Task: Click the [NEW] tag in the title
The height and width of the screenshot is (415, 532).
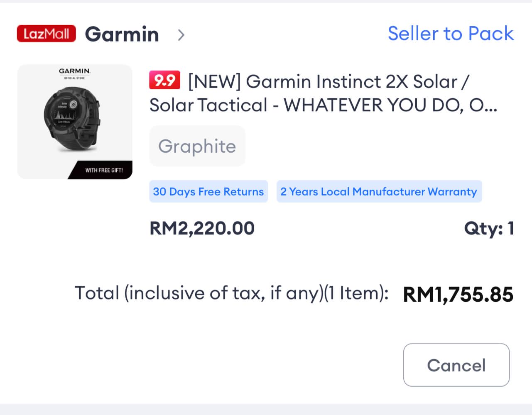Action: click(x=214, y=82)
